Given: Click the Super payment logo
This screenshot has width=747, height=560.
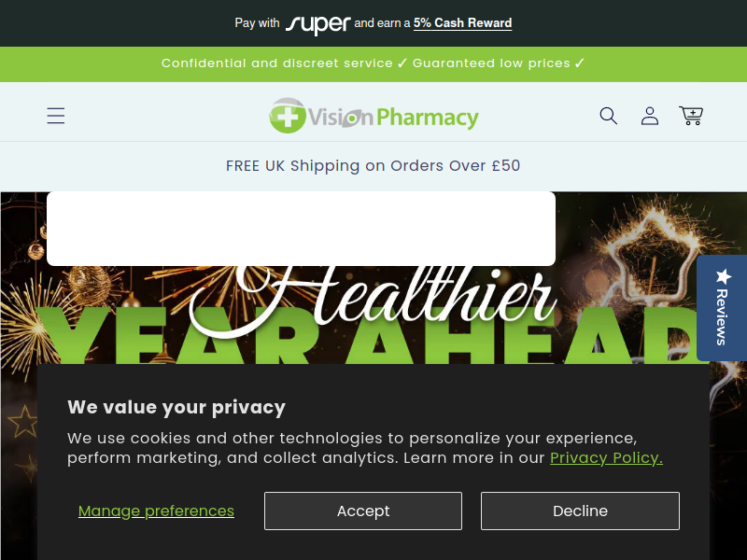Looking at the screenshot, I should [317, 24].
